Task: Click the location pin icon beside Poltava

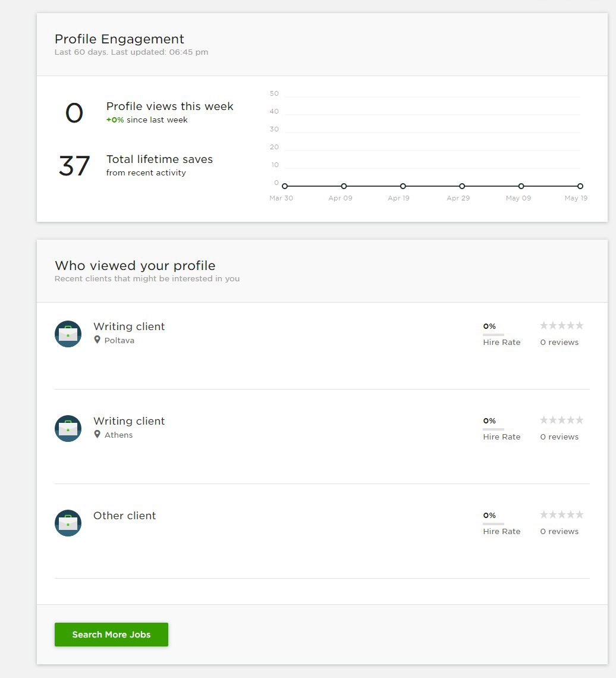Action: click(x=98, y=340)
